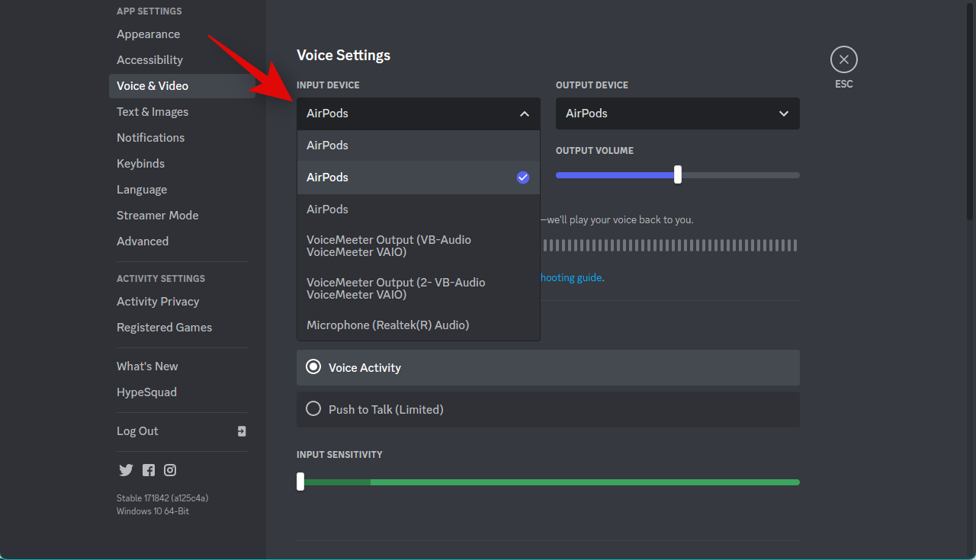The height and width of the screenshot is (560, 976).
Task: Click the Twitter icon in sidebar
Action: click(x=126, y=470)
